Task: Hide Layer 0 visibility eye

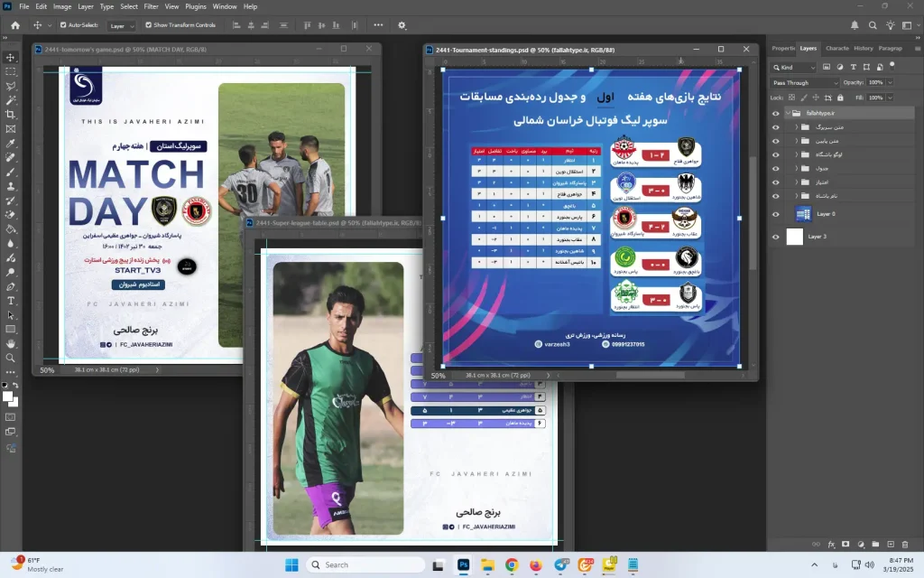Action: coord(775,214)
